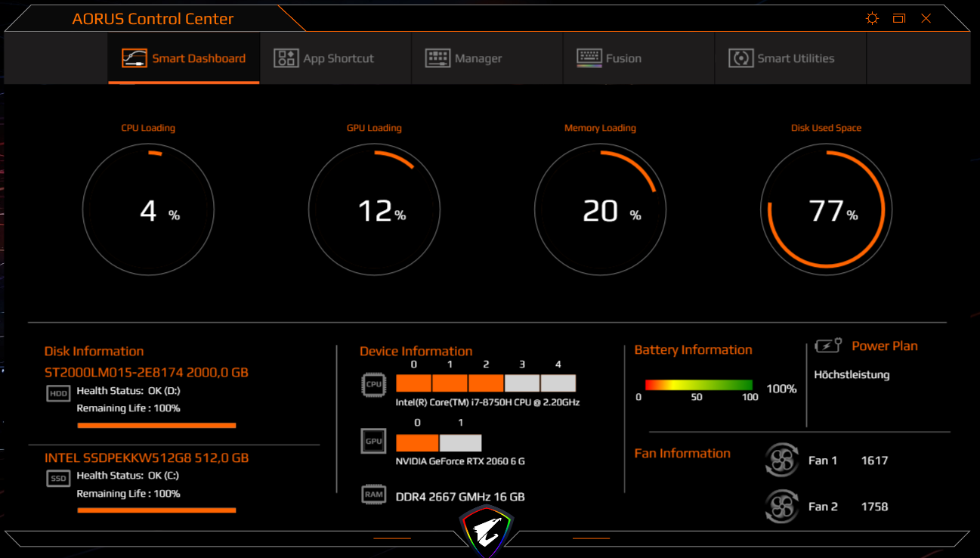Viewport: 980px width, 558px height.
Task: Click the Memory Loading 20% gauge
Action: tap(601, 211)
